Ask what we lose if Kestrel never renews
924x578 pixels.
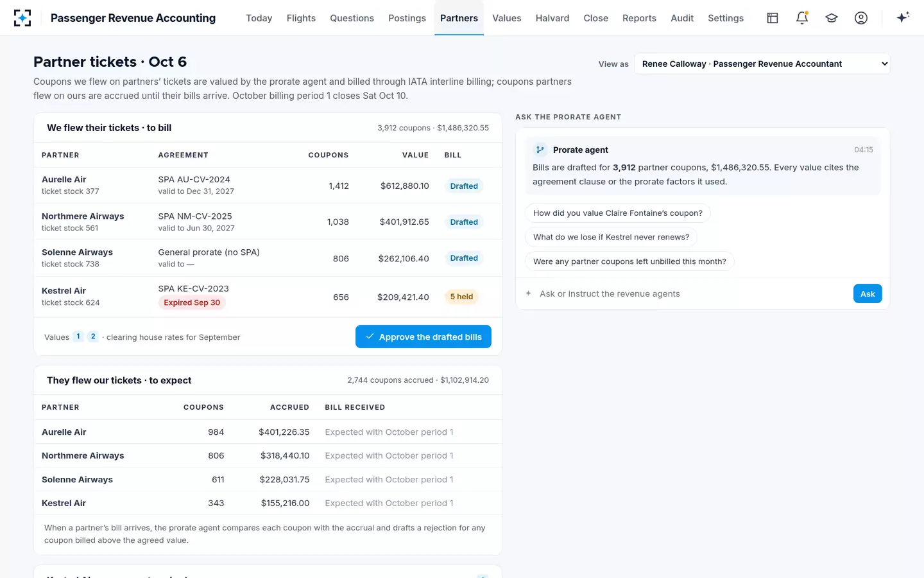click(x=611, y=237)
